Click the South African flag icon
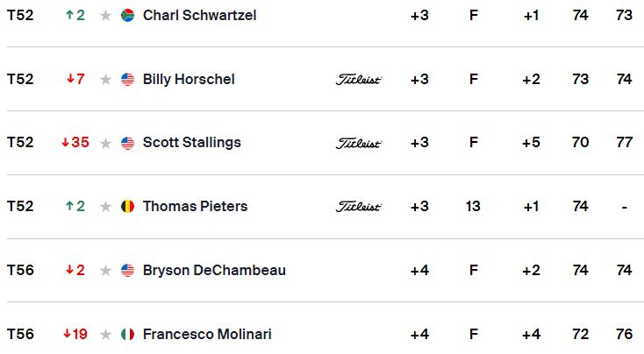This screenshot has height=354, width=644. (x=128, y=16)
